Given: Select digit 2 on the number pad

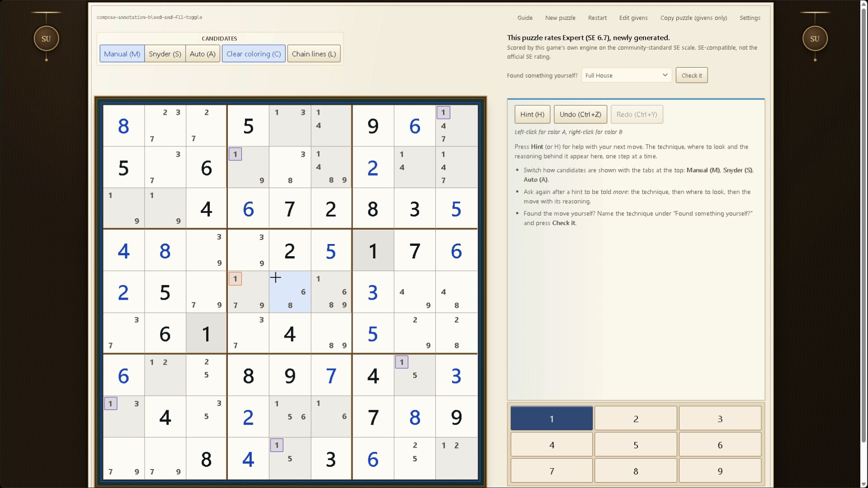Looking at the screenshot, I should 636,418.
